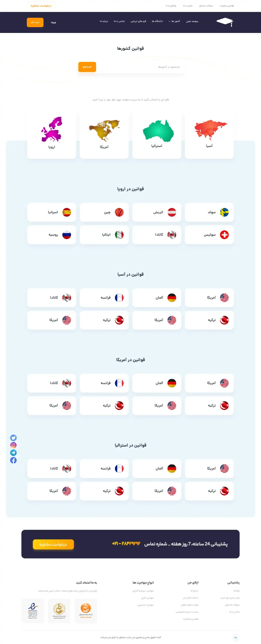Open the دانشگاه ها menu item
Image resolution: width=261 pixels, height=644 pixels.
click(x=157, y=21)
